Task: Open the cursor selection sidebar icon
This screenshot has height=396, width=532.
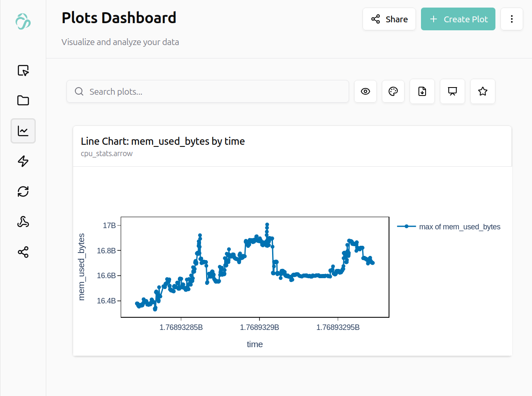Action: pyautogui.click(x=23, y=70)
